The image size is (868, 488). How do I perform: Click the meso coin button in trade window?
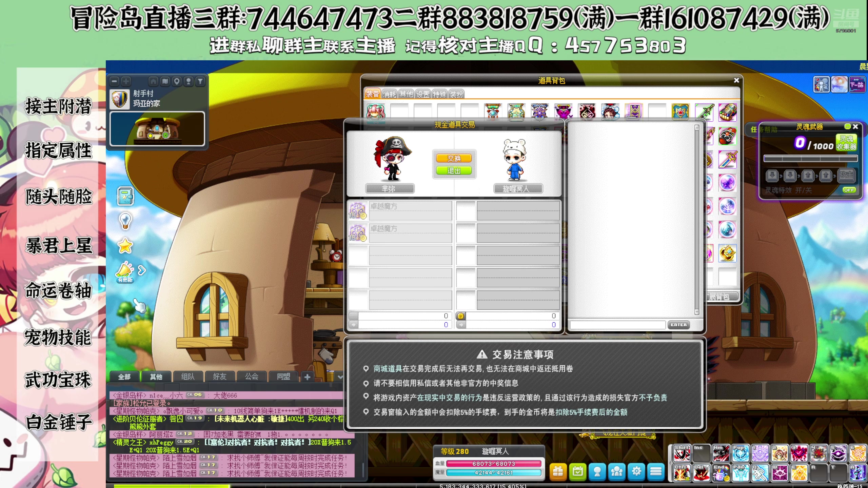(460, 316)
